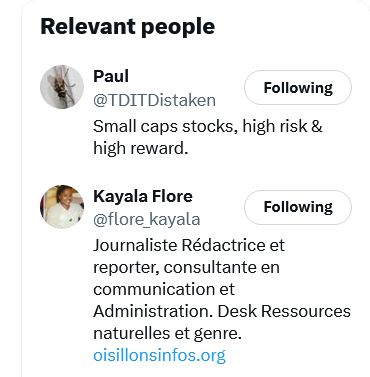Click the "communication et" bio line
This screenshot has width=370, height=377.
tap(164, 289)
